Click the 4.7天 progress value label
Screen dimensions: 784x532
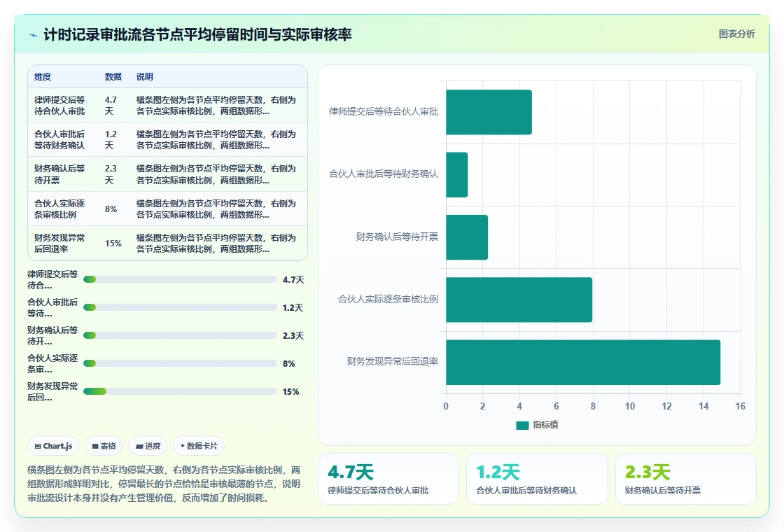click(x=293, y=279)
